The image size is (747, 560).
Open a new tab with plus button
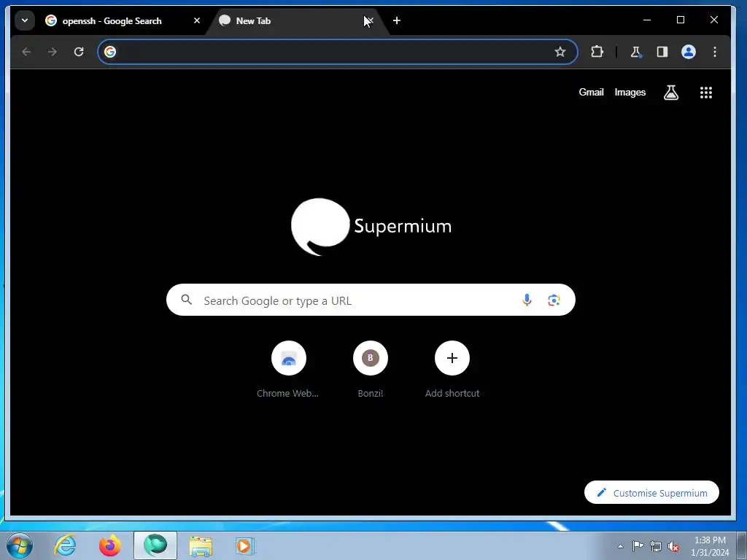click(397, 20)
